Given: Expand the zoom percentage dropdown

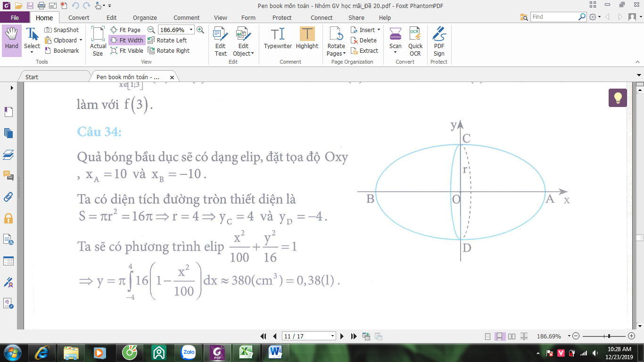Looking at the screenshot, I should [191, 30].
